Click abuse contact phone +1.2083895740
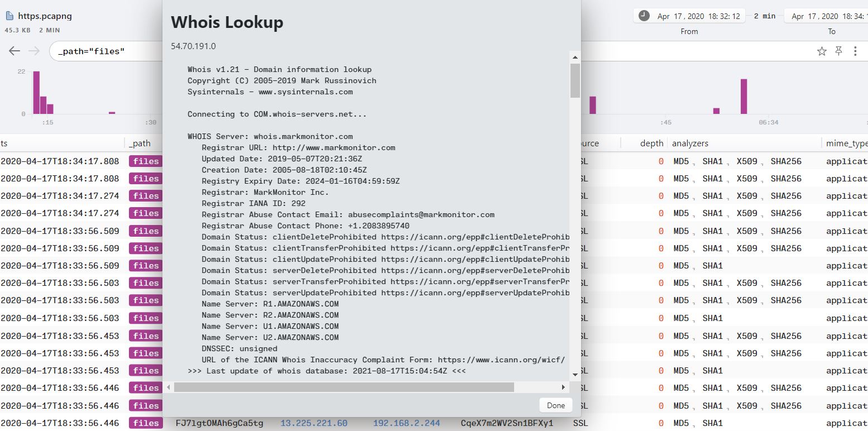868x431 pixels. coord(378,226)
